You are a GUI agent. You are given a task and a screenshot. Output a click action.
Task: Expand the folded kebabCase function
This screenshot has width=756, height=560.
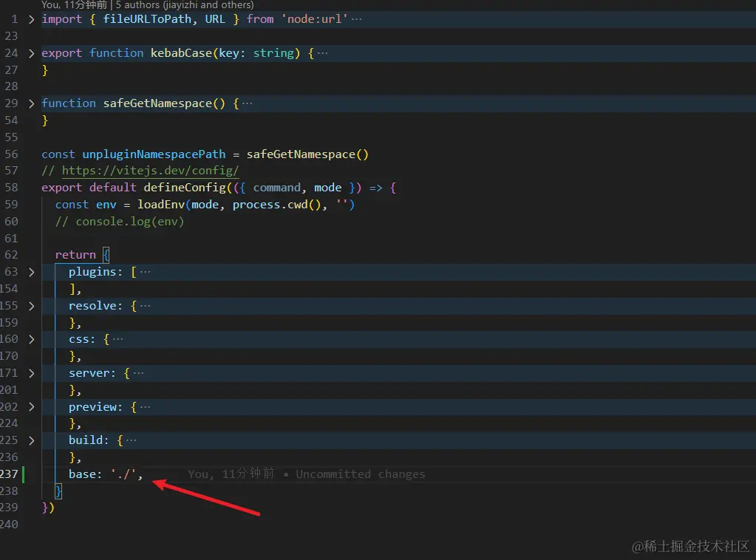pyautogui.click(x=31, y=53)
